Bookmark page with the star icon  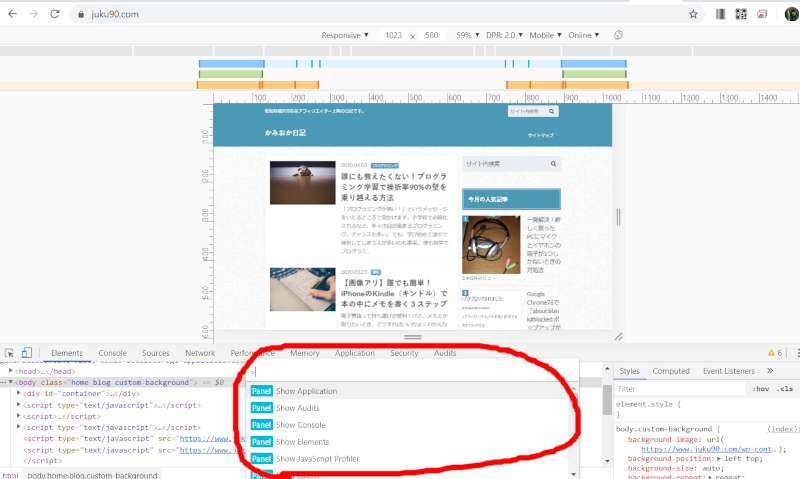tap(693, 14)
